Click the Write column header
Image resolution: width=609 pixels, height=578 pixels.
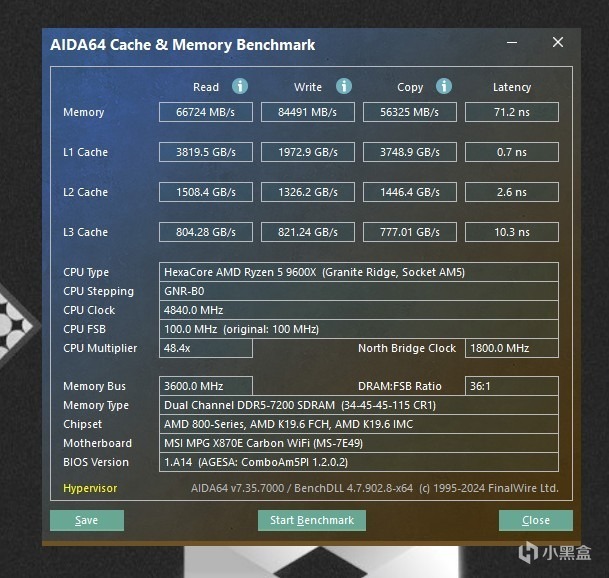pyautogui.click(x=308, y=87)
